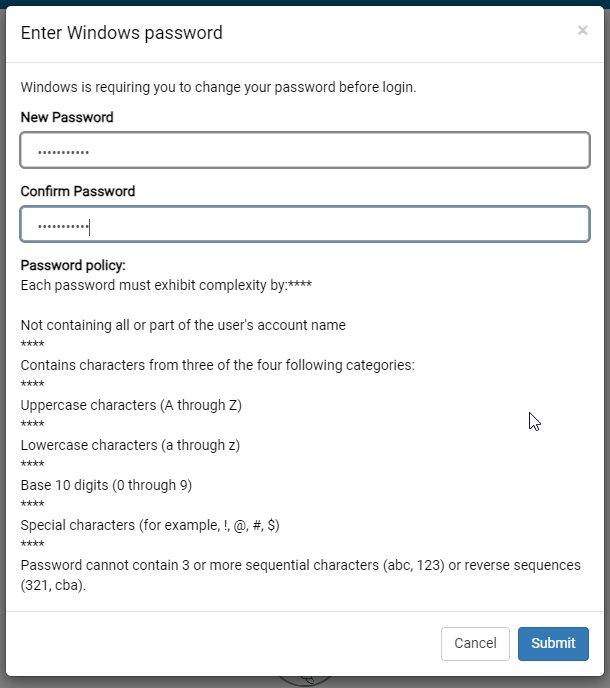Click the "Contains characters from three" rule text
This screenshot has width=610, height=688.
(217, 365)
